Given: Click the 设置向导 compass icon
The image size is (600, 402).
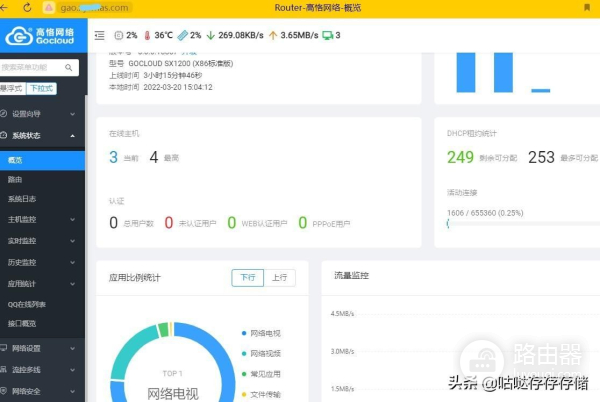Looking at the screenshot, I should point(3,114).
